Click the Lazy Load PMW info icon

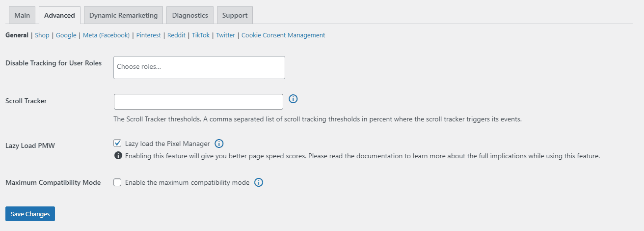(219, 144)
